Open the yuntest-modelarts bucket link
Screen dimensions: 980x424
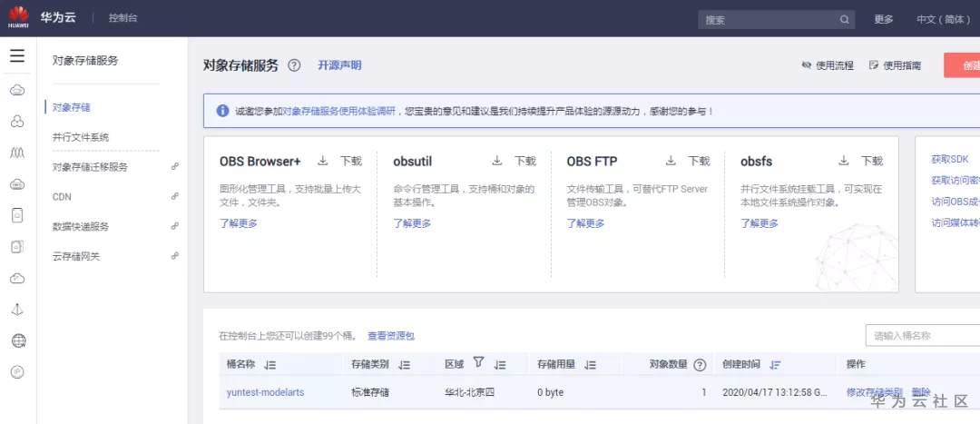click(265, 392)
